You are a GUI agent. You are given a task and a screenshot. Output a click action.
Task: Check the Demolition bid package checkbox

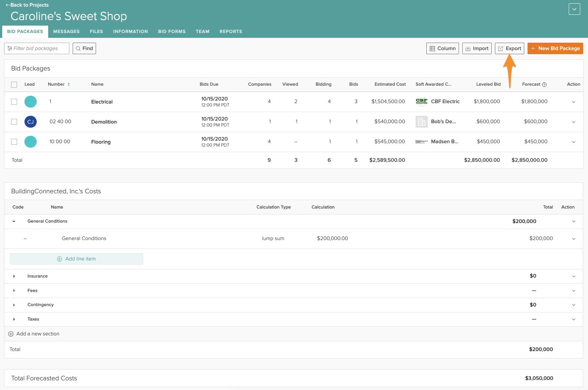click(14, 122)
